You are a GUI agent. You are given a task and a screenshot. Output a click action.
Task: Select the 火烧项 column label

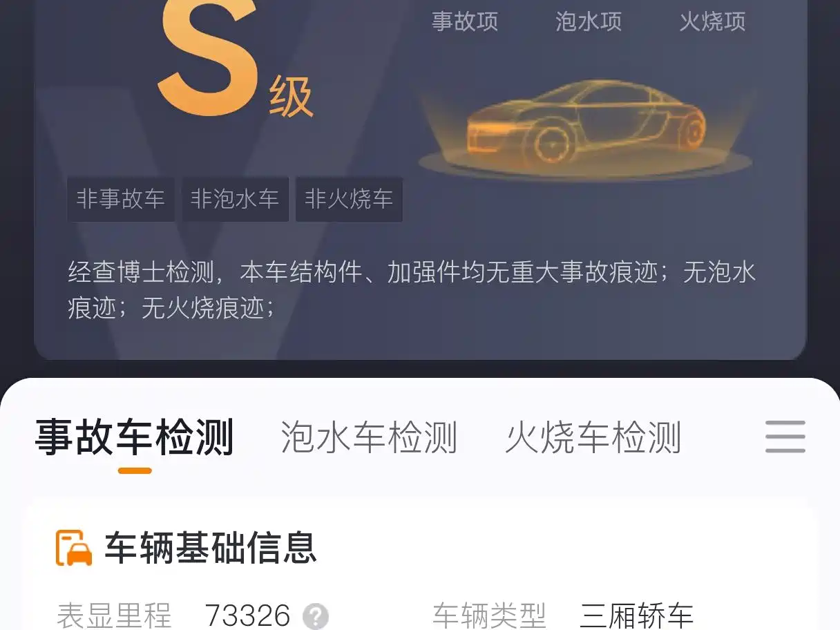click(x=713, y=21)
